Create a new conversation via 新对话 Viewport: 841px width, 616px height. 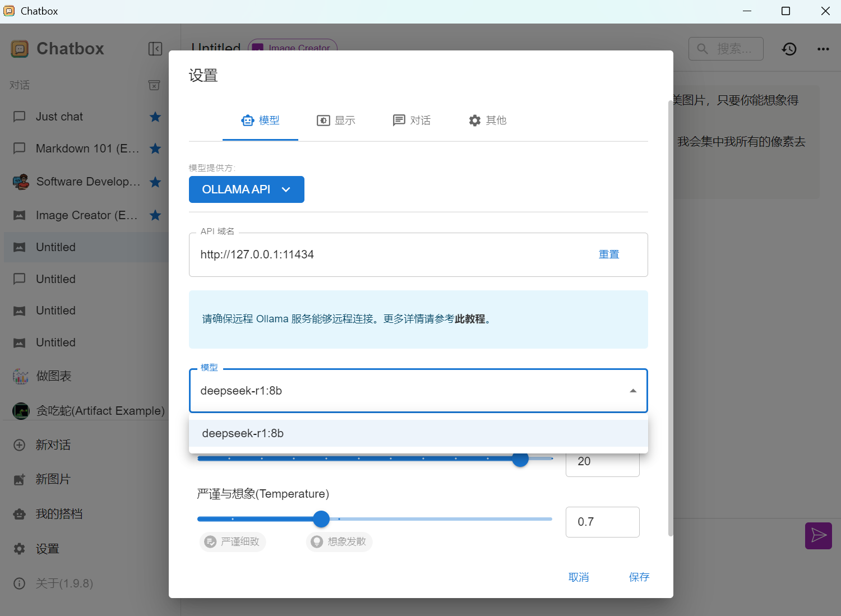(54, 444)
